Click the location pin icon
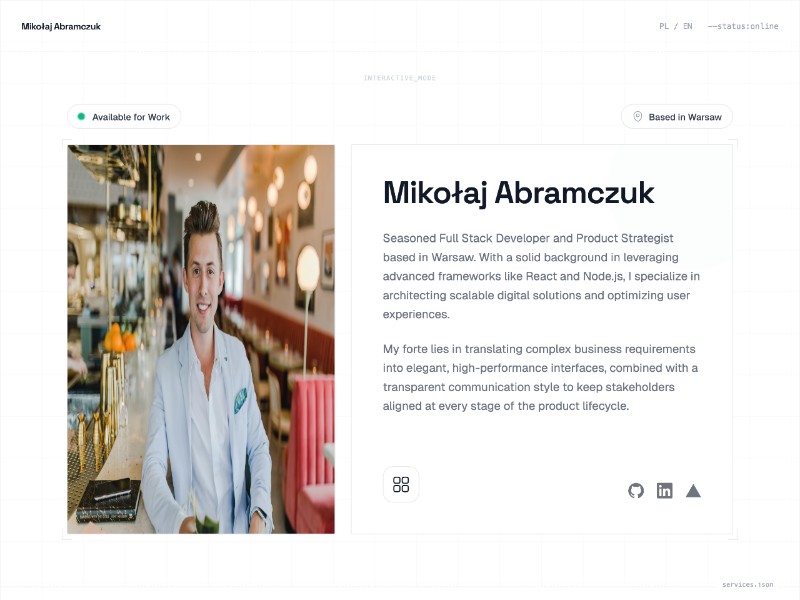This screenshot has height=600, width=800. [x=637, y=117]
